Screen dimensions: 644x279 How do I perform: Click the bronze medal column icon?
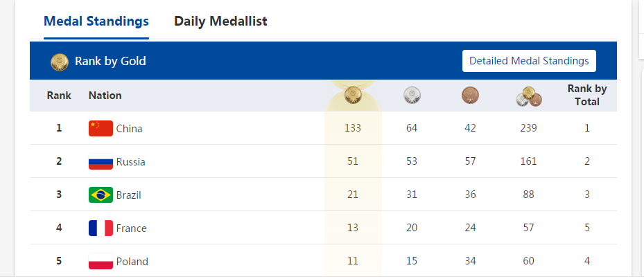[470, 96]
